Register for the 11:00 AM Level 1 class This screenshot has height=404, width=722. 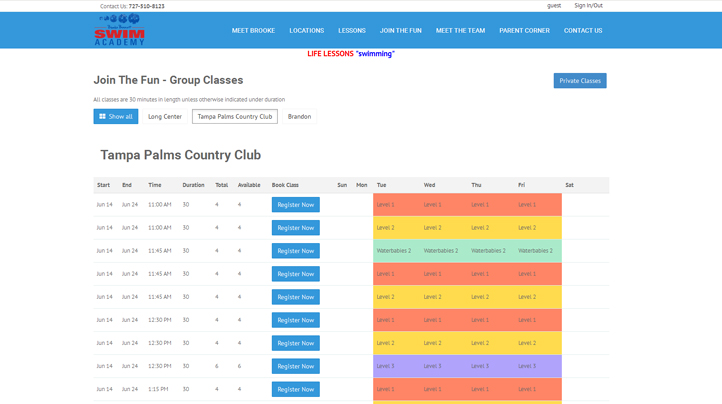point(295,205)
